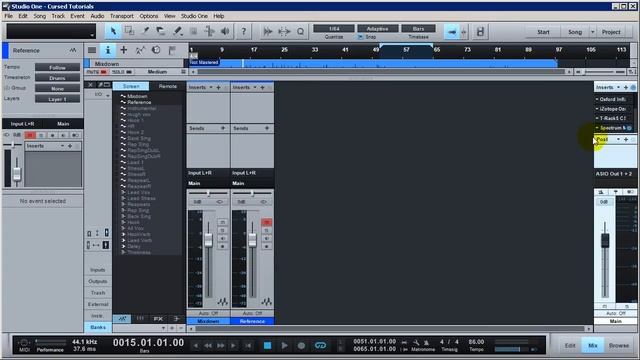
Task: Click the Banks button in mixer
Action: (98, 327)
